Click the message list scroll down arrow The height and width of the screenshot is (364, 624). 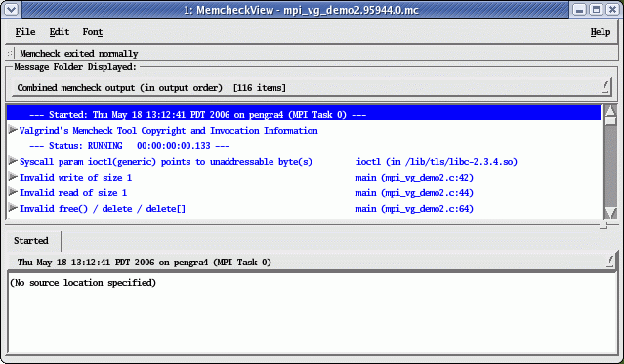pos(610,213)
